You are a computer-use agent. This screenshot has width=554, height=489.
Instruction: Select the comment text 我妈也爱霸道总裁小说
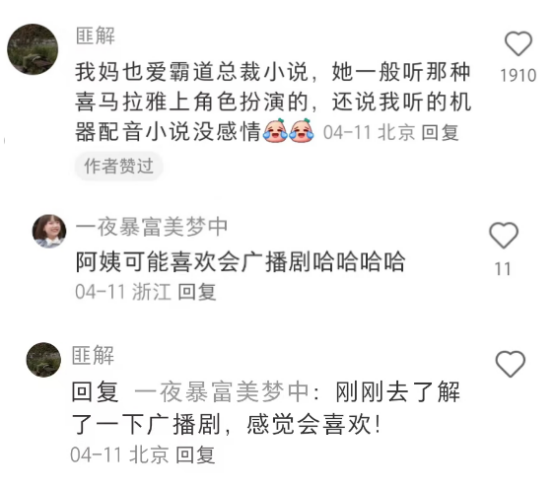point(191,72)
